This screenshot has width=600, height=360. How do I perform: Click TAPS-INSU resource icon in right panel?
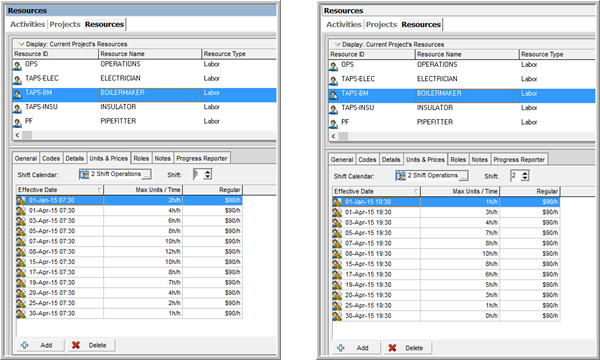click(x=333, y=109)
